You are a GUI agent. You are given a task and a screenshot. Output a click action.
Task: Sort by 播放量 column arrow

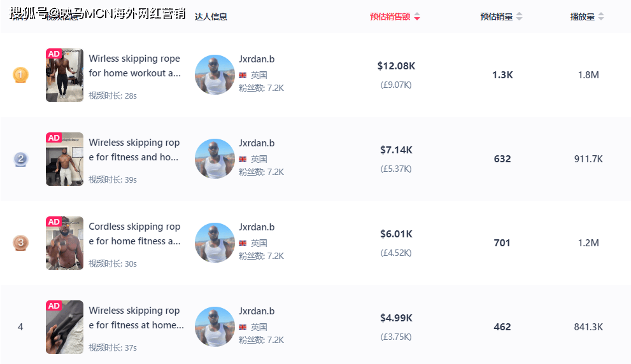[601, 17]
